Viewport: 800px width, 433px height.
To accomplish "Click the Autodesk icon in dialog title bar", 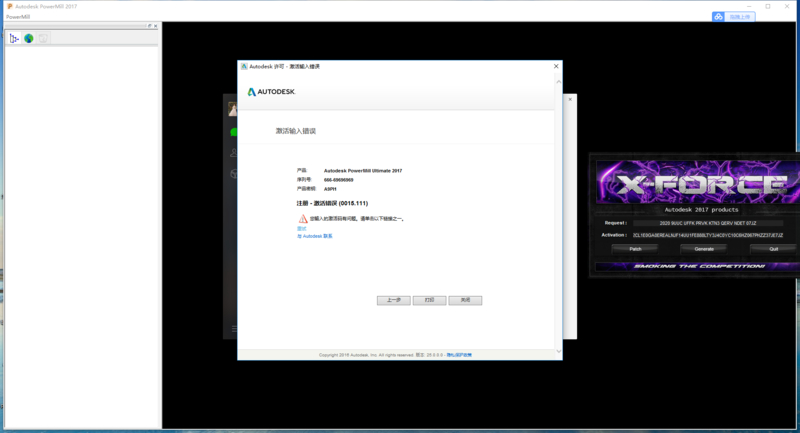I will (x=244, y=66).
